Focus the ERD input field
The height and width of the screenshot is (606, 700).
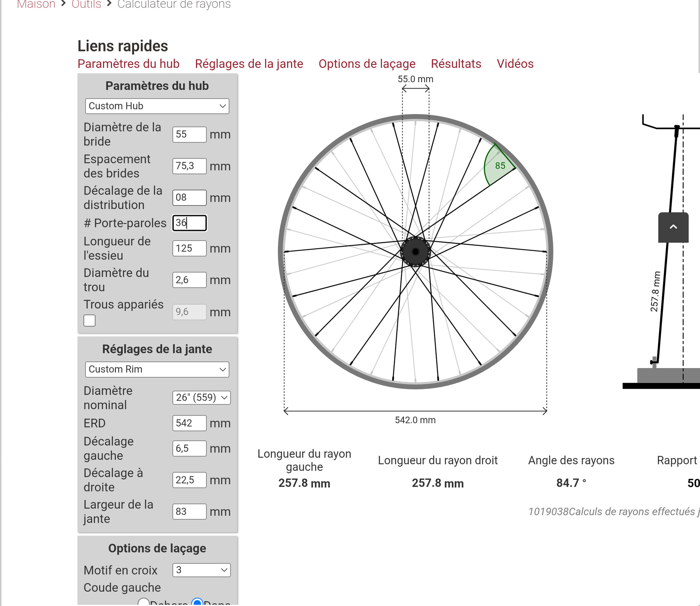[189, 423]
